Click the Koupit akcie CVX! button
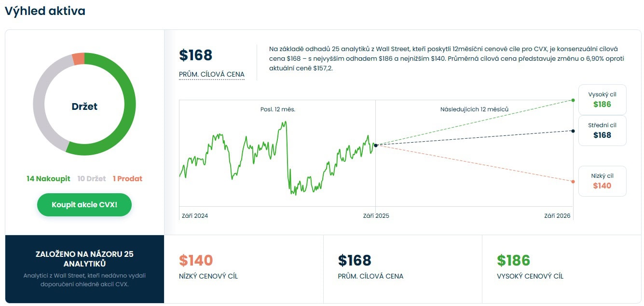This screenshot has height=306, width=644. click(x=84, y=205)
